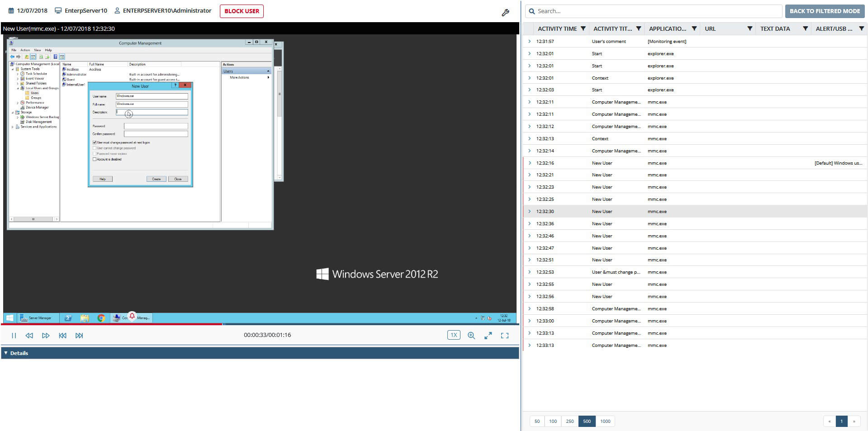Viewport: 868px width, 431px height.
Task: Click the PowerShell icon in recorded taskbar
Action: coord(68,318)
